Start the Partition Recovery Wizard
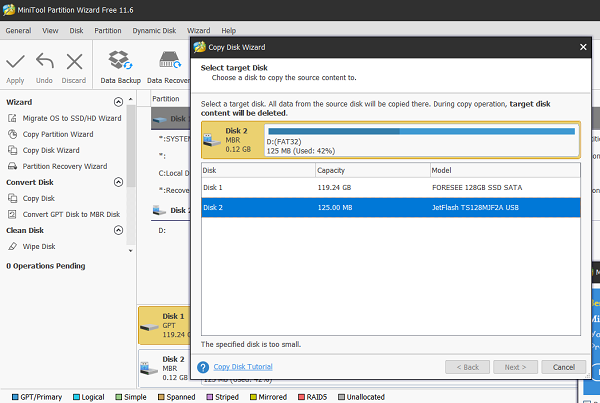This screenshot has width=600, height=403. (64, 166)
